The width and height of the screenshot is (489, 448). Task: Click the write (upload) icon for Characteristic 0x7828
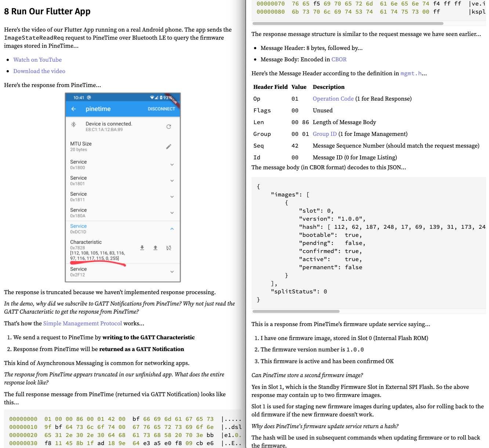[x=155, y=248]
